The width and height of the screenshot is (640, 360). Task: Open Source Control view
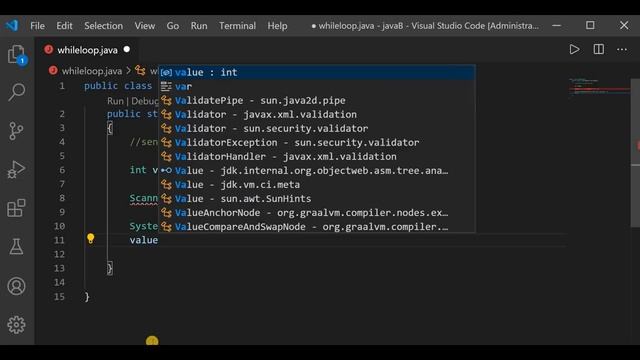point(16,131)
